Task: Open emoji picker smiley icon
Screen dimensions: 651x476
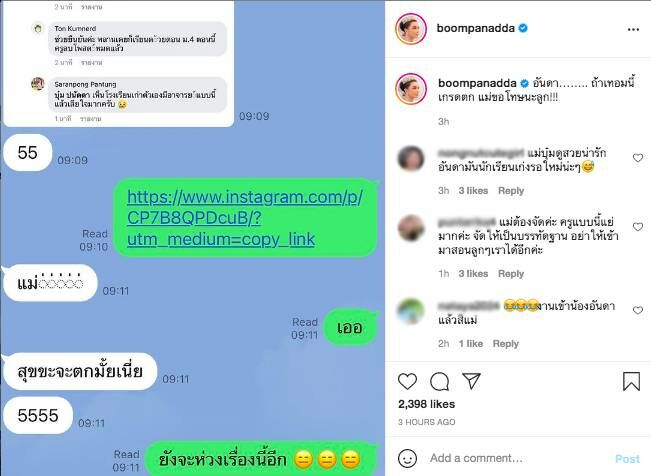Action: (407, 458)
